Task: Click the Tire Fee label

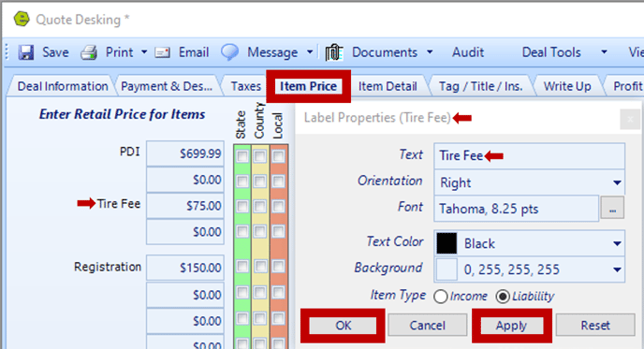Action: (x=119, y=204)
